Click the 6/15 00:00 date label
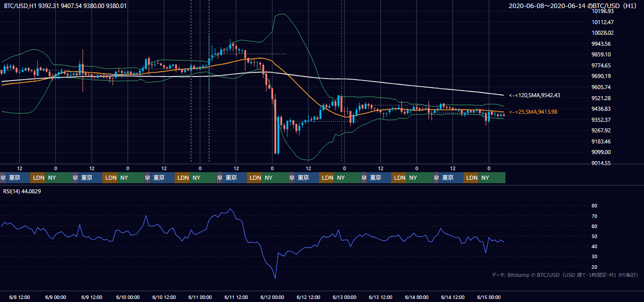644x302 pixels. pyautogui.click(x=488, y=297)
